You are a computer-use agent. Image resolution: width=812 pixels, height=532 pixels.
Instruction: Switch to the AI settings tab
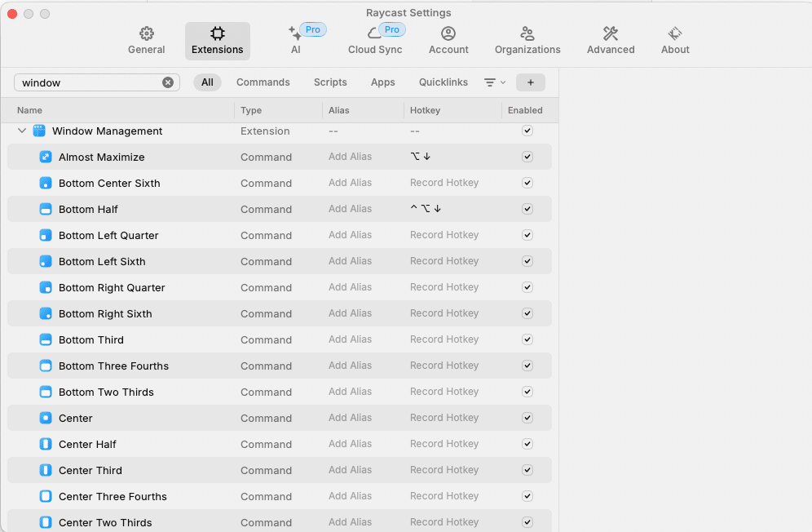coord(296,41)
